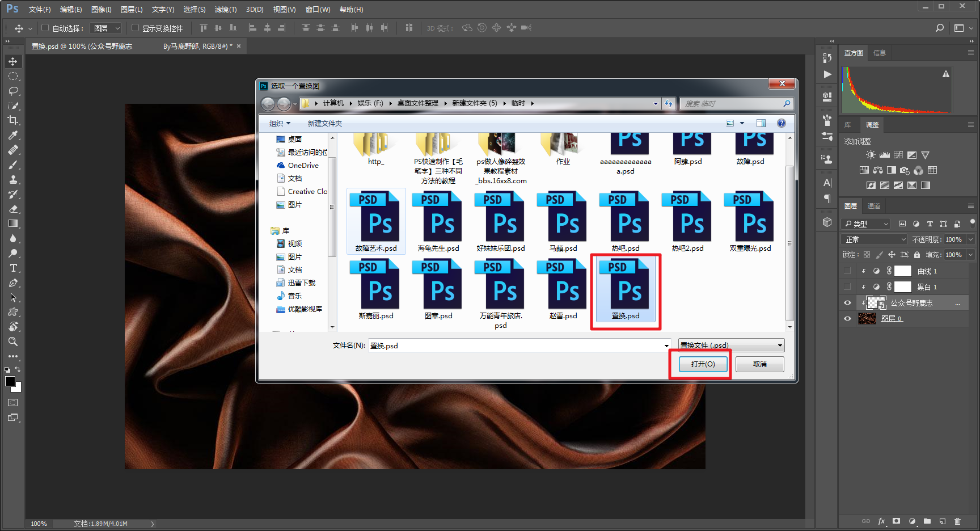Screen dimensions: 980x531
Task: Select OneDrive in navigation pane
Action: click(297, 165)
